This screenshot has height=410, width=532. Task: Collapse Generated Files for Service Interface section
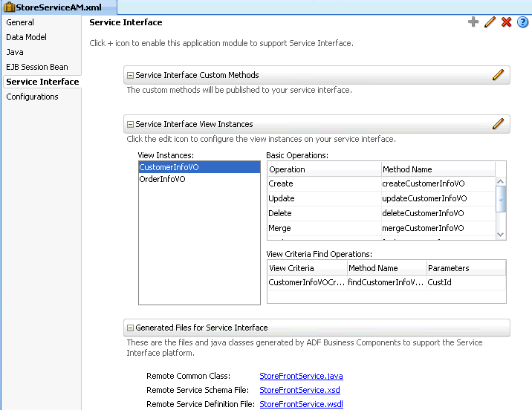point(130,328)
